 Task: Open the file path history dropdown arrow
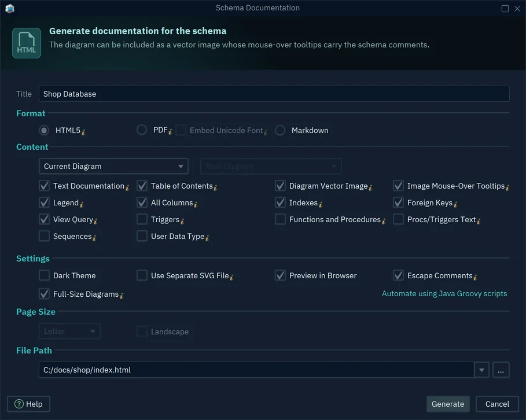[x=481, y=370]
